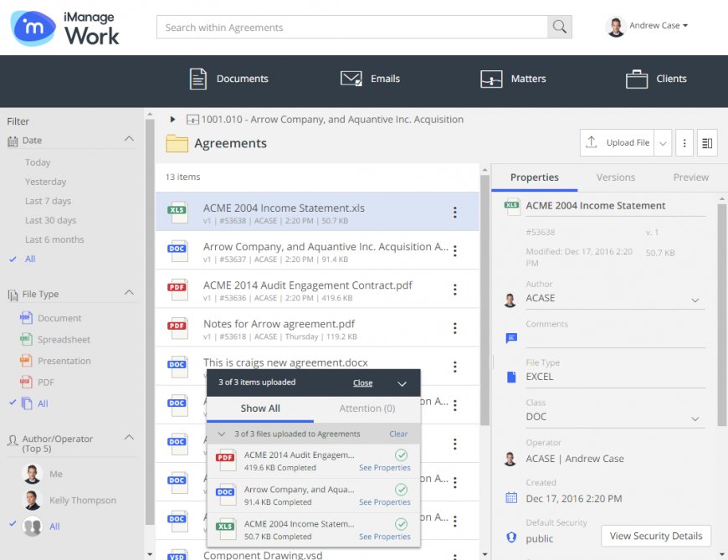Click the Andrew Case profile avatar

(x=616, y=27)
